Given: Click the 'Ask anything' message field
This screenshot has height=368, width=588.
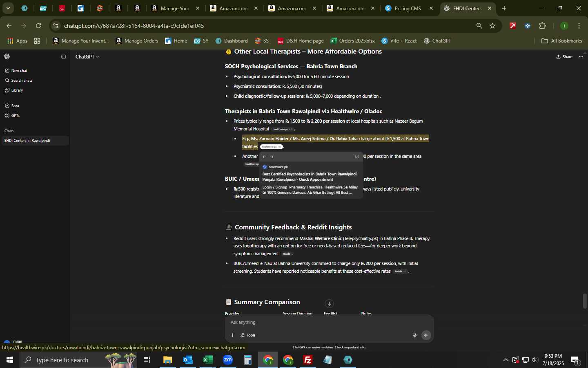Looking at the screenshot, I should coord(329,323).
